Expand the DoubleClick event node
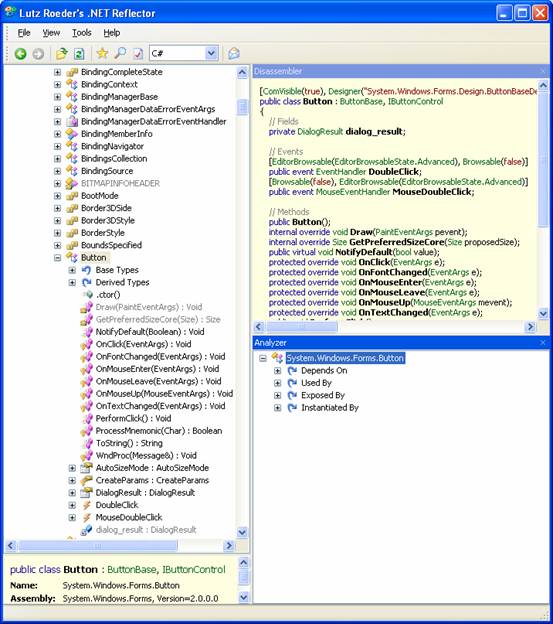553x624 pixels. (x=72, y=505)
